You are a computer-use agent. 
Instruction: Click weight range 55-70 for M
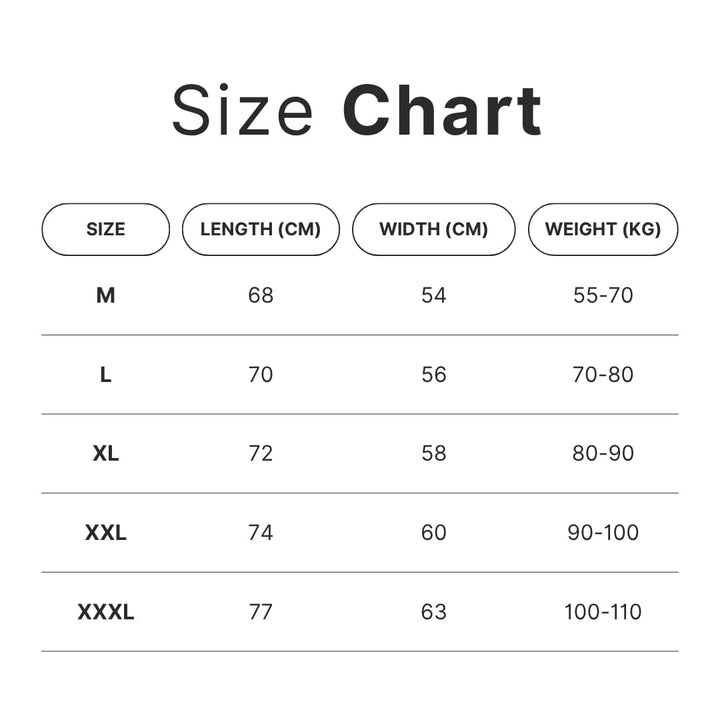[x=602, y=295]
